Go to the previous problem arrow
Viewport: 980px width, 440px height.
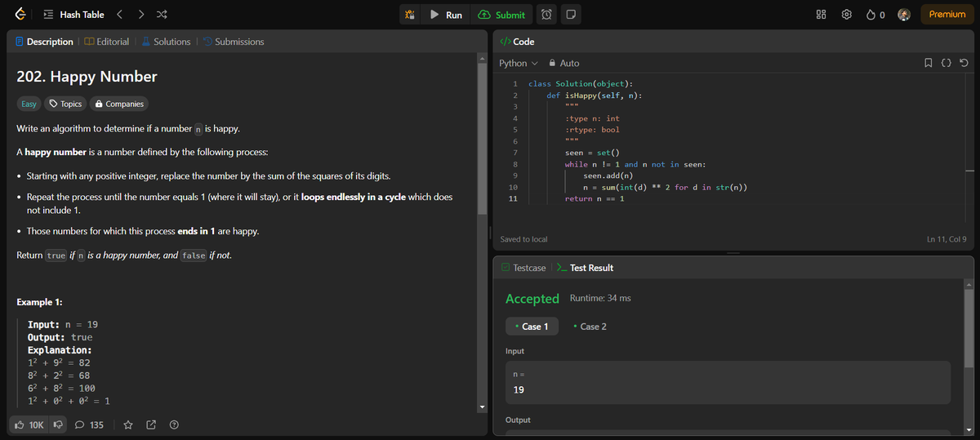[x=119, y=15]
